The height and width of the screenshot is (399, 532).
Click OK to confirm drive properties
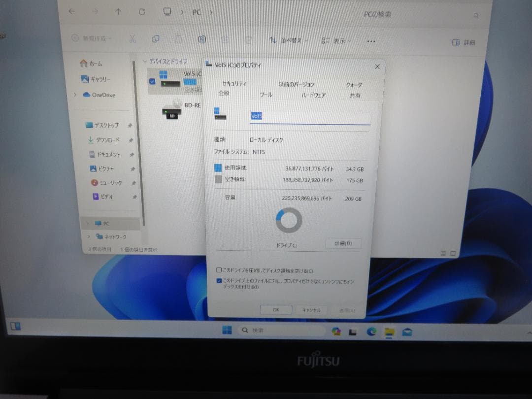pos(275,309)
